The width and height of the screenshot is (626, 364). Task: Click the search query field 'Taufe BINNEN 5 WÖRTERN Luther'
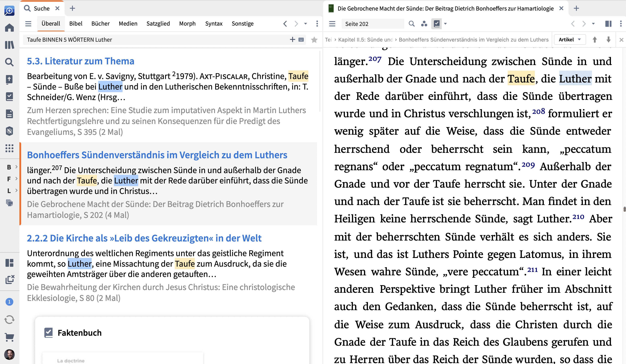pyautogui.click(x=156, y=40)
